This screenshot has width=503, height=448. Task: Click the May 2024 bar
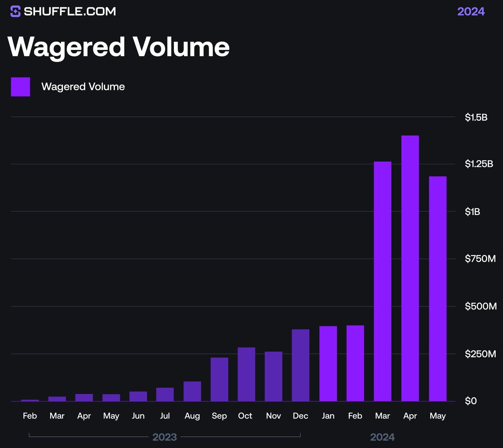point(438,289)
